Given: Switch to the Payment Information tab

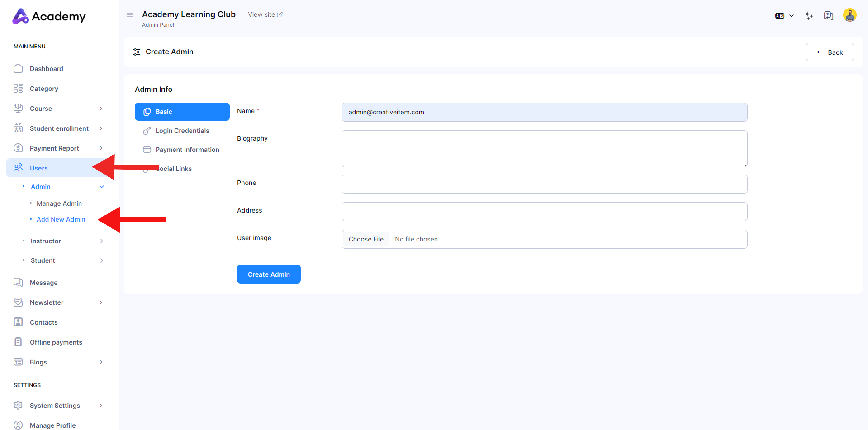Looking at the screenshot, I should point(187,149).
